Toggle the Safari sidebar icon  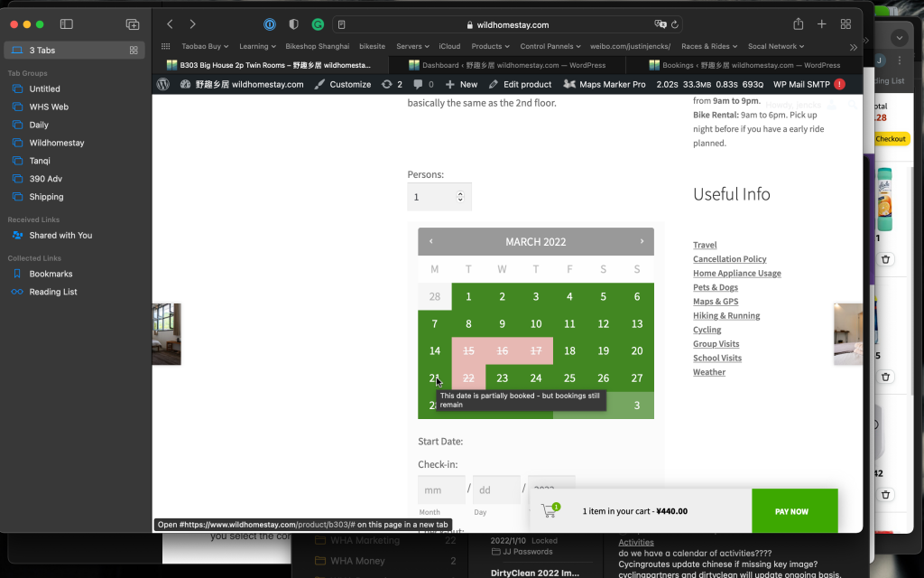(67, 24)
